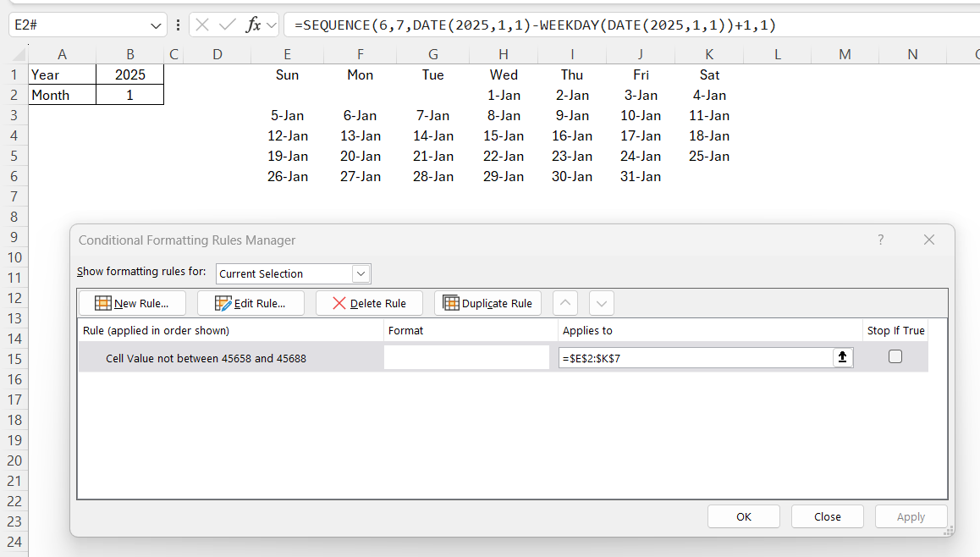The image size is (980, 557).
Task: Click the rule's Format preview box
Action: tap(467, 357)
